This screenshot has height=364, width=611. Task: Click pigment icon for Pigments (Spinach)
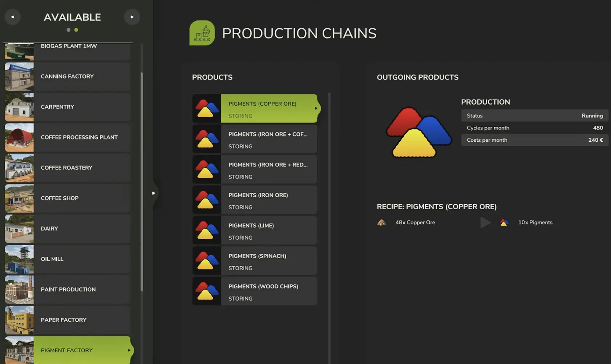coord(207,260)
